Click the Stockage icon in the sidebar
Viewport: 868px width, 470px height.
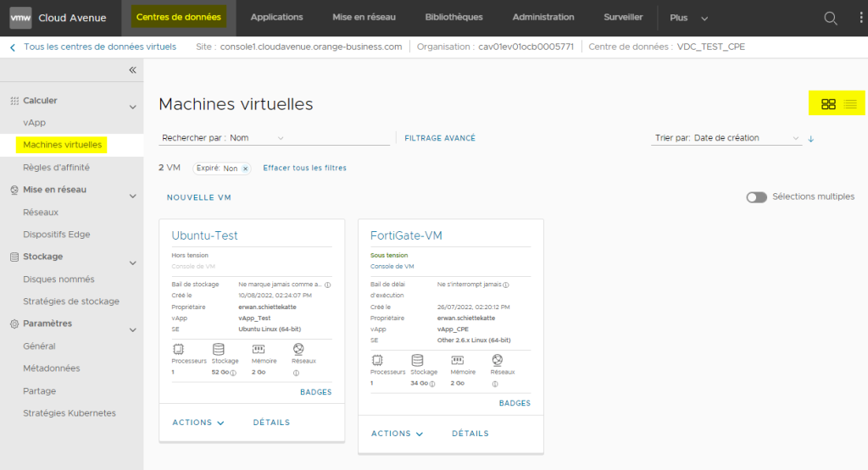coord(14,257)
